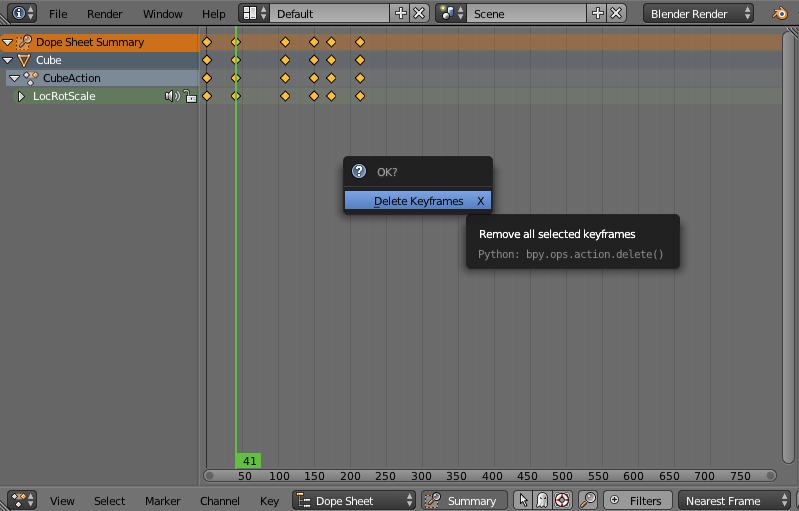This screenshot has height=511, width=799.
Task: Add a new scene with plus button
Action: (597, 13)
